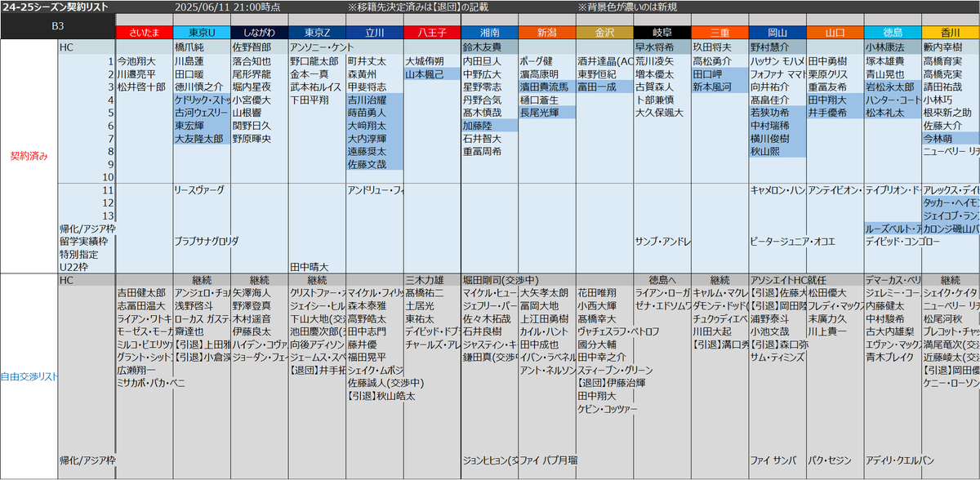Select highlighted cell 大友隆太郎
The height and width of the screenshot is (480, 980).
coord(201,139)
